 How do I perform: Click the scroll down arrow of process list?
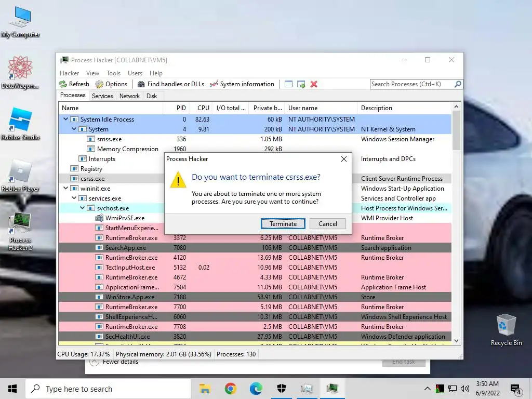[x=456, y=341]
